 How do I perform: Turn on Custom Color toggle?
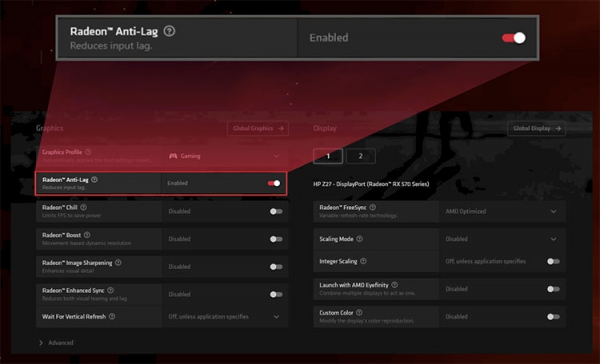553,317
